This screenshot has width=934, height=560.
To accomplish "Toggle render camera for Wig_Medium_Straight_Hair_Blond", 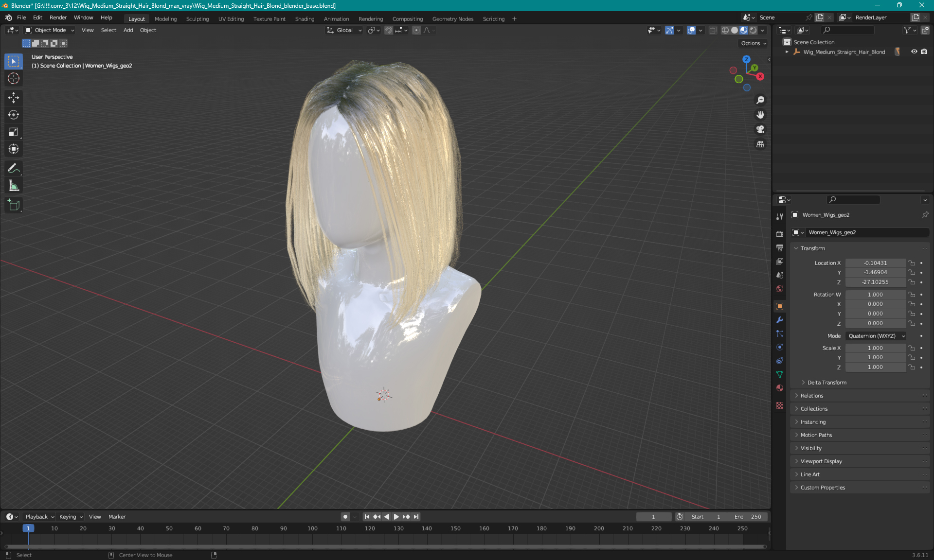I will tap(924, 52).
